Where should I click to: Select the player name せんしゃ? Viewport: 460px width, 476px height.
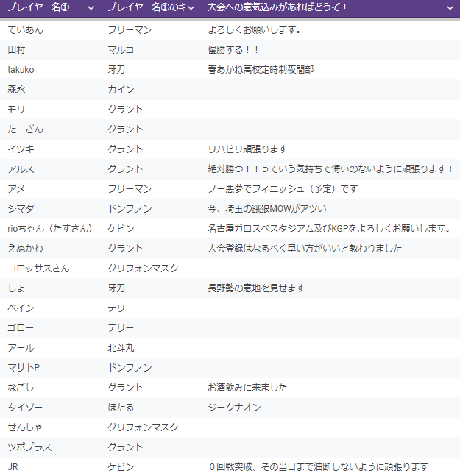click(x=25, y=427)
